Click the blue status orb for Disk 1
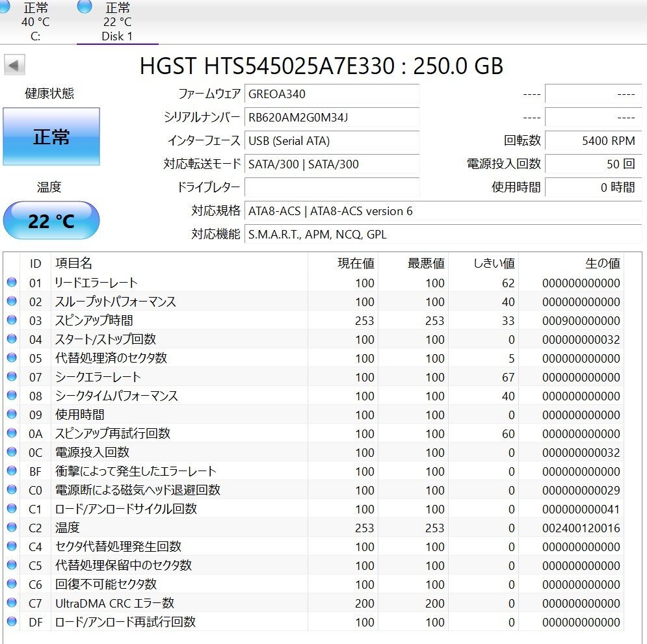The height and width of the screenshot is (644, 647). (x=85, y=7)
